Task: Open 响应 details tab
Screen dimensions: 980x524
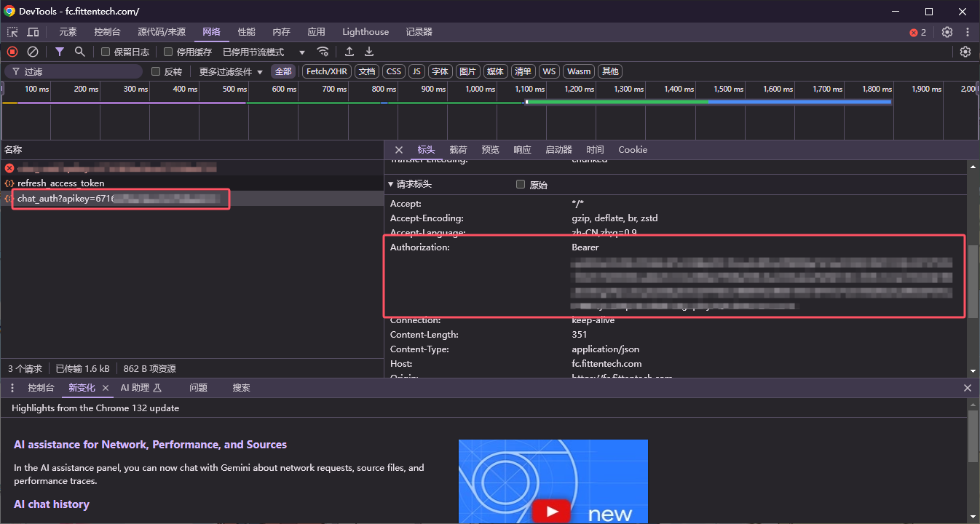Action: pos(522,150)
